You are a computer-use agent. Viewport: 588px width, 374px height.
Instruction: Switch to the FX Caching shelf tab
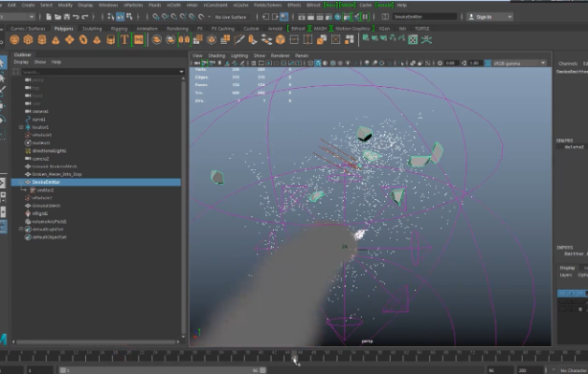222,28
